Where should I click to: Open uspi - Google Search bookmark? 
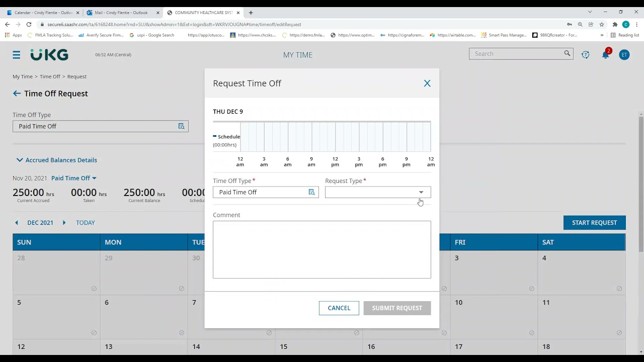[152, 35]
